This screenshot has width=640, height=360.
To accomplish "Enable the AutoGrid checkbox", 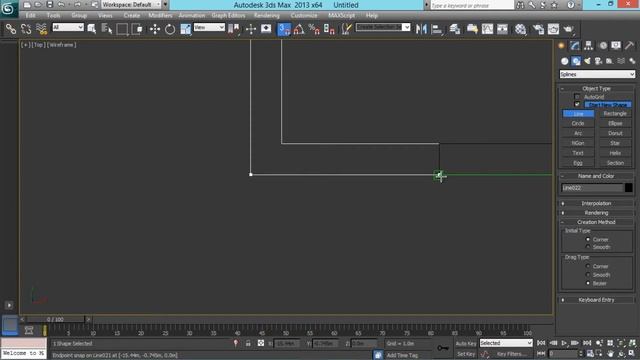I will coord(577,97).
